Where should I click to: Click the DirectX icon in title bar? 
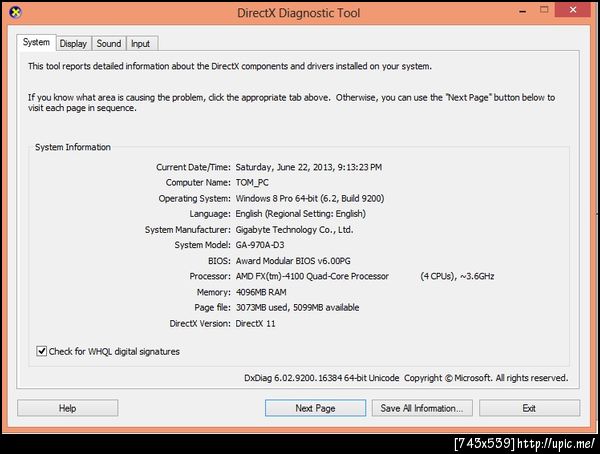click(15, 12)
